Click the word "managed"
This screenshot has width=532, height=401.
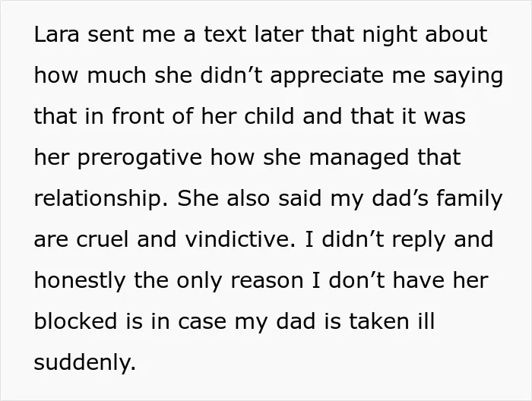point(359,159)
